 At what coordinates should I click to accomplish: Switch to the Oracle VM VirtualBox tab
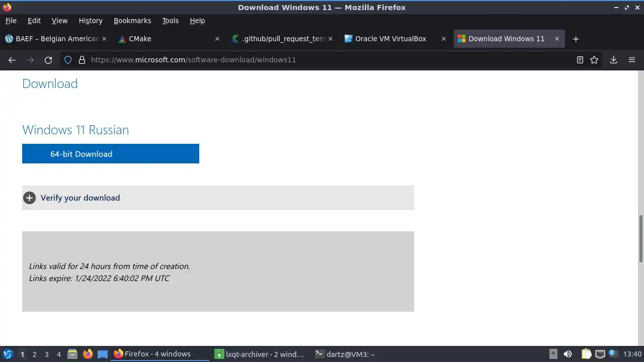(395, 39)
